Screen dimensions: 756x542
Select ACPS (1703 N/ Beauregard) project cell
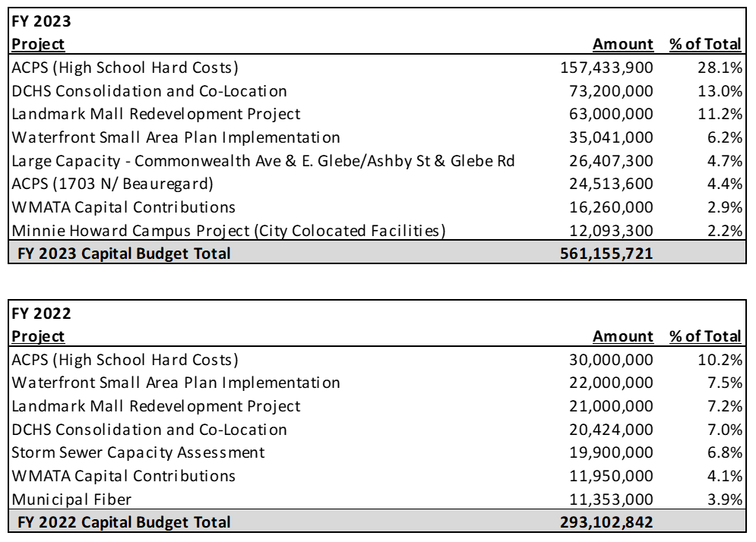click(112, 184)
